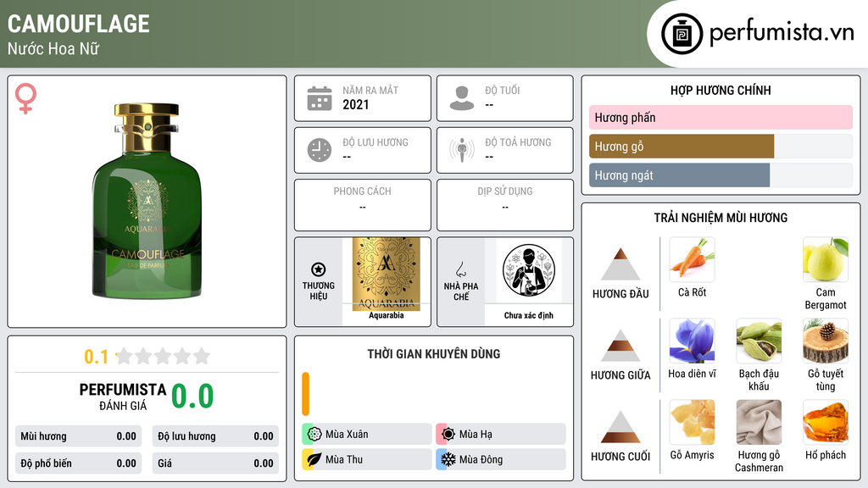Open the Cam Bergamot note image

coord(826,259)
